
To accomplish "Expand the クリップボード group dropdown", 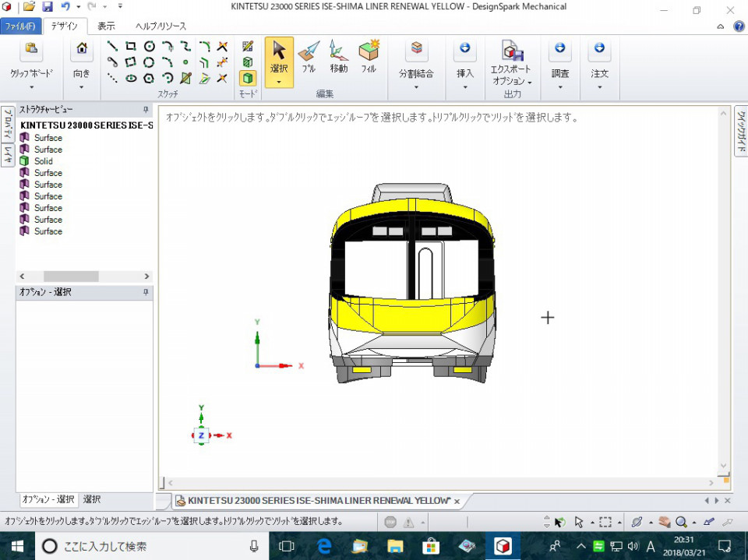I will pos(31,86).
